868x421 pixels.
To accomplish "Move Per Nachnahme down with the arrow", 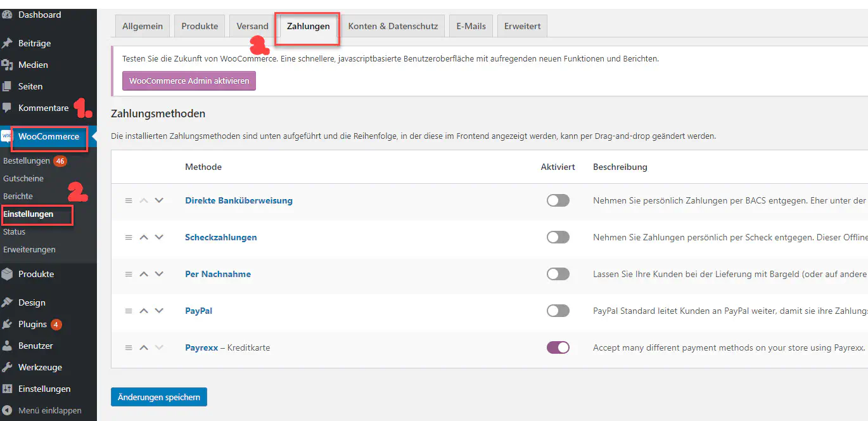I will pos(159,274).
